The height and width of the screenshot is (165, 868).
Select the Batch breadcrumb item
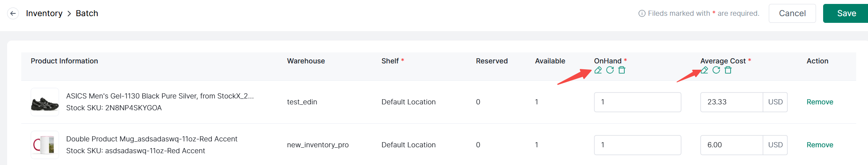pos(87,13)
